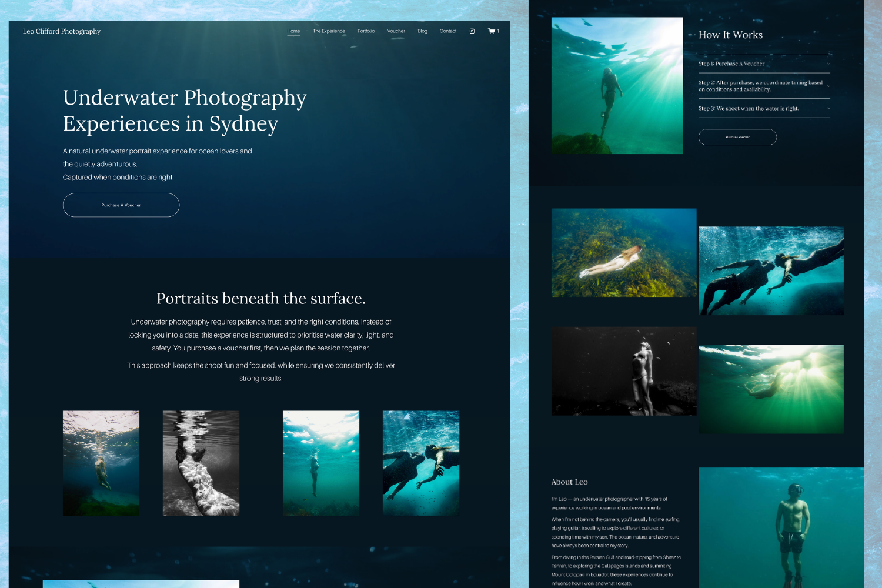This screenshot has height=588, width=882.
Task: Open The Experience menu item
Action: 329,31
